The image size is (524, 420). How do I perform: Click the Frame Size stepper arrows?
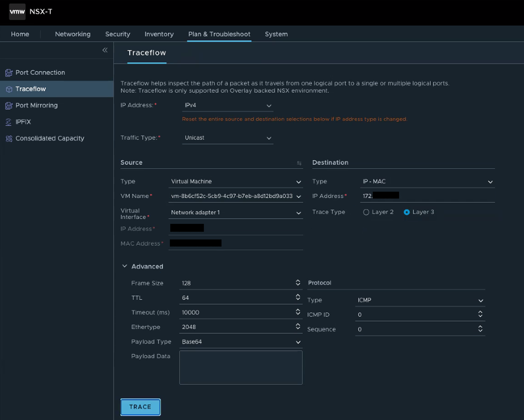298,283
